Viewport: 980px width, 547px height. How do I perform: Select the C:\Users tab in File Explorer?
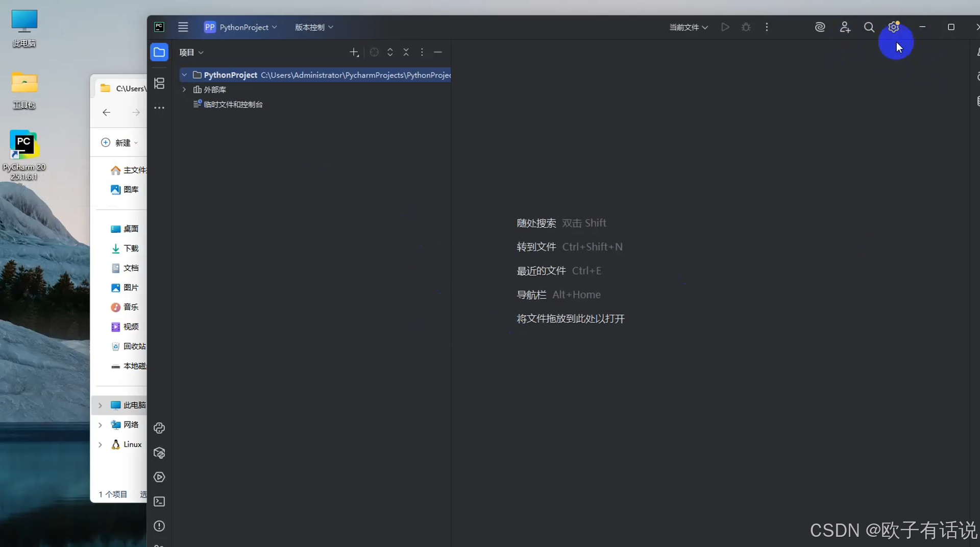pos(124,88)
